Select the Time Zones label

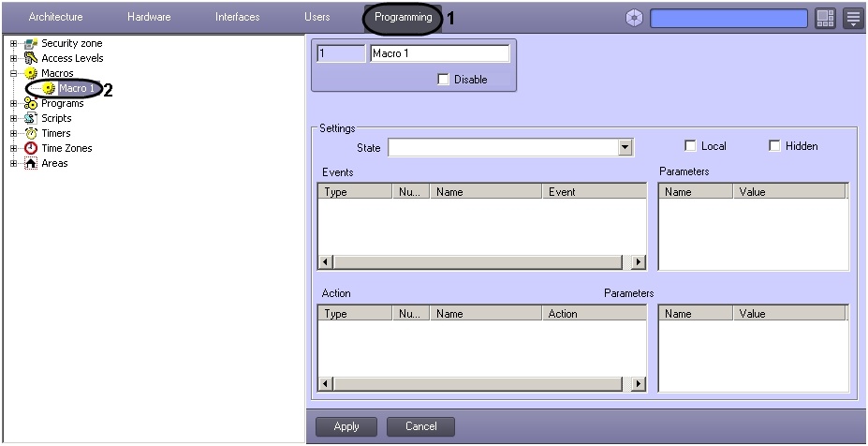point(67,148)
